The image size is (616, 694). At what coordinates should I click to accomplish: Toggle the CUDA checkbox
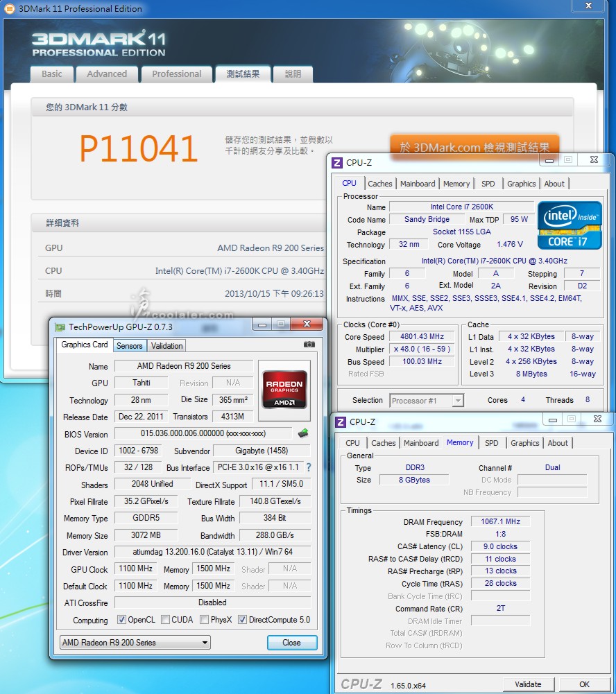point(165,620)
